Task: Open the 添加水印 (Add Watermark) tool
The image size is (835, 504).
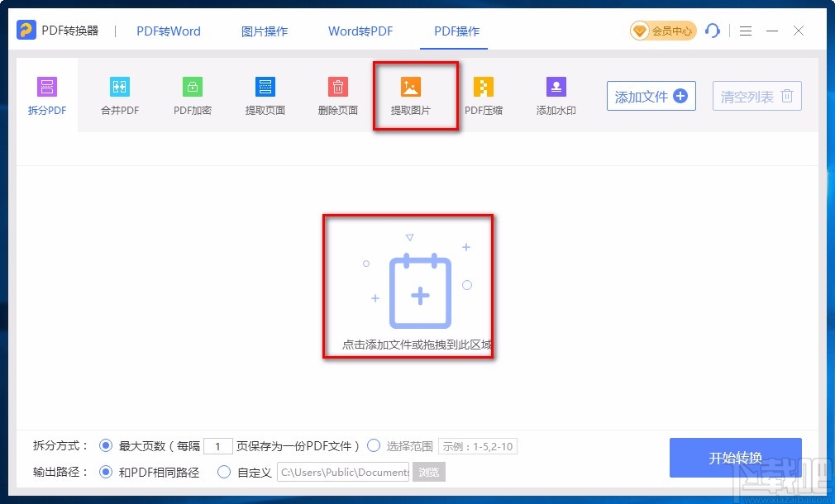Action: [x=555, y=93]
